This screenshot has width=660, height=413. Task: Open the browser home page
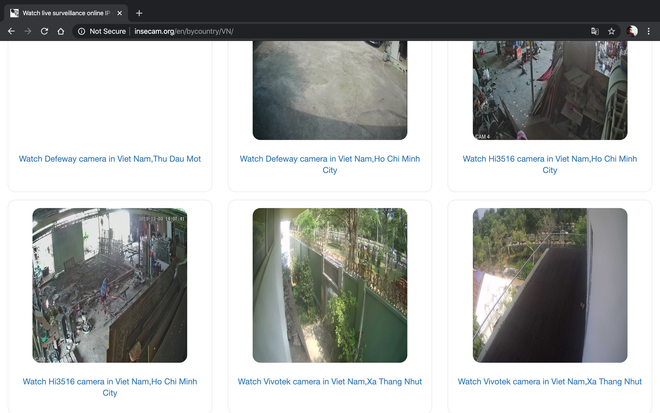(x=61, y=31)
